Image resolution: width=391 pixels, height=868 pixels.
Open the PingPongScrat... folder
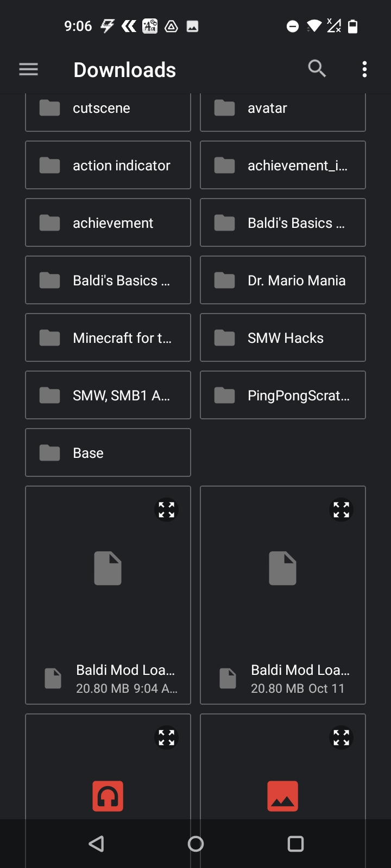pos(282,395)
